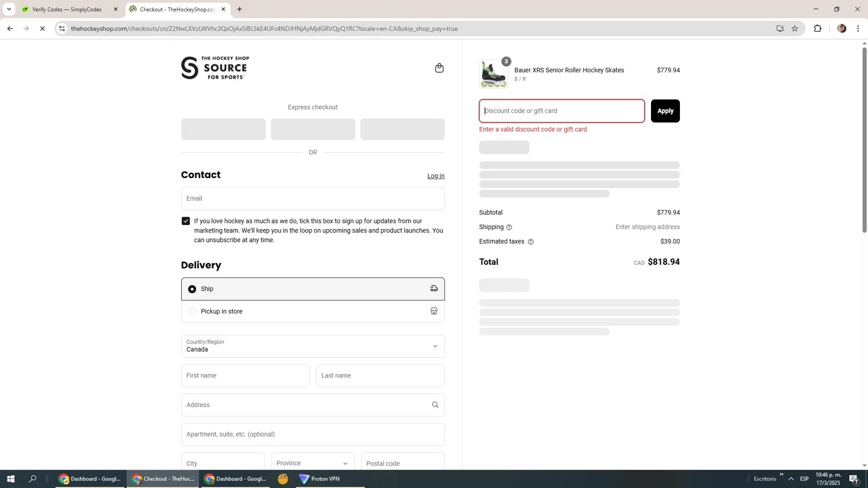Open Chrome profile avatar menu
The width and height of the screenshot is (868, 488).
pyautogui.click(x=842, y=28)
